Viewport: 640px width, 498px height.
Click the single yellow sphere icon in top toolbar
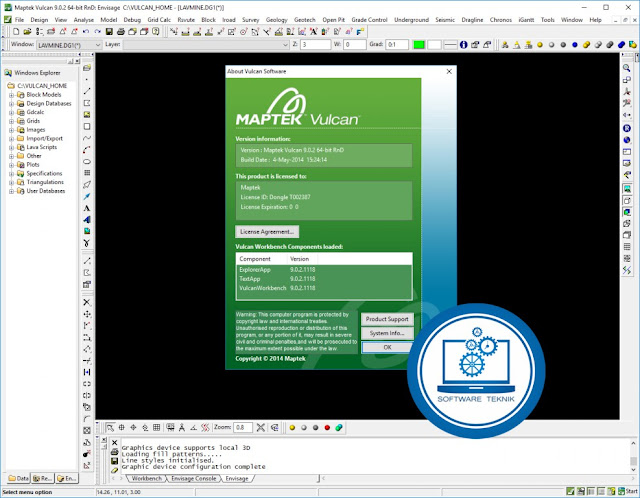pyautogui.click(x=540, y=45)
